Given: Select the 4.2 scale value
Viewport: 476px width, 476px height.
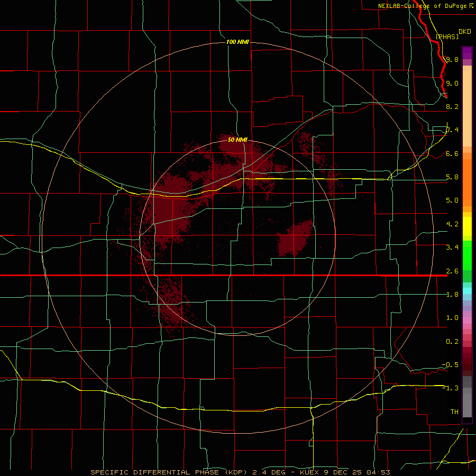Looking at the screenshot, I should coord(452,224).
